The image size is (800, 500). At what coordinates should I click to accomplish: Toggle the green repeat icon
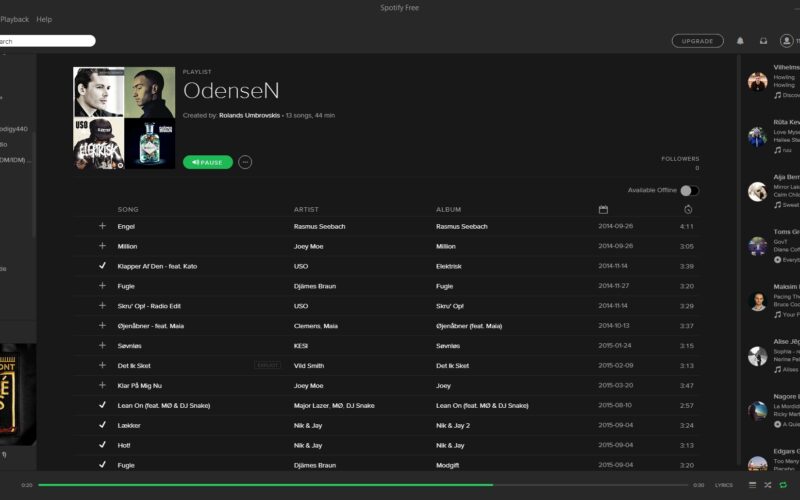pos(783,485)
